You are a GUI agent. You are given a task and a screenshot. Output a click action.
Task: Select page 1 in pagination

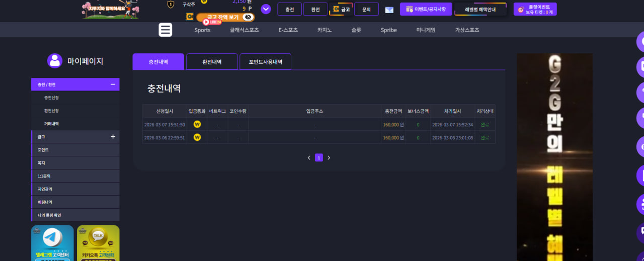click(x=319, y=158)
